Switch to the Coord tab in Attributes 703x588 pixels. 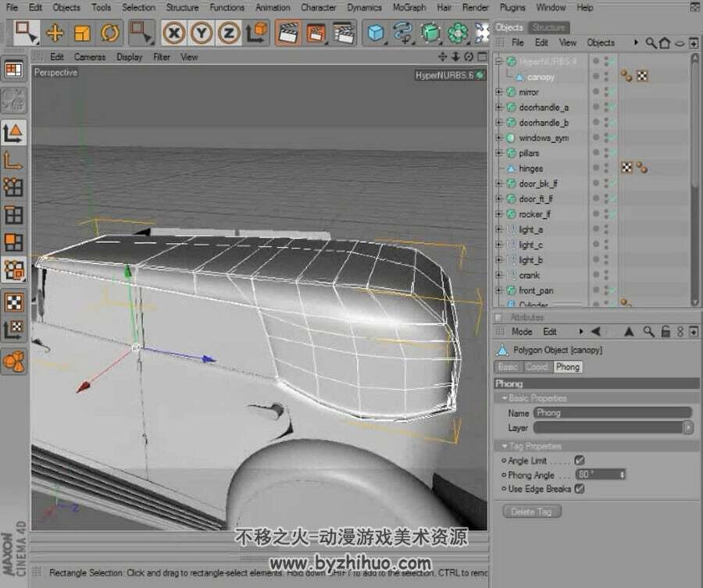[537, 367]
